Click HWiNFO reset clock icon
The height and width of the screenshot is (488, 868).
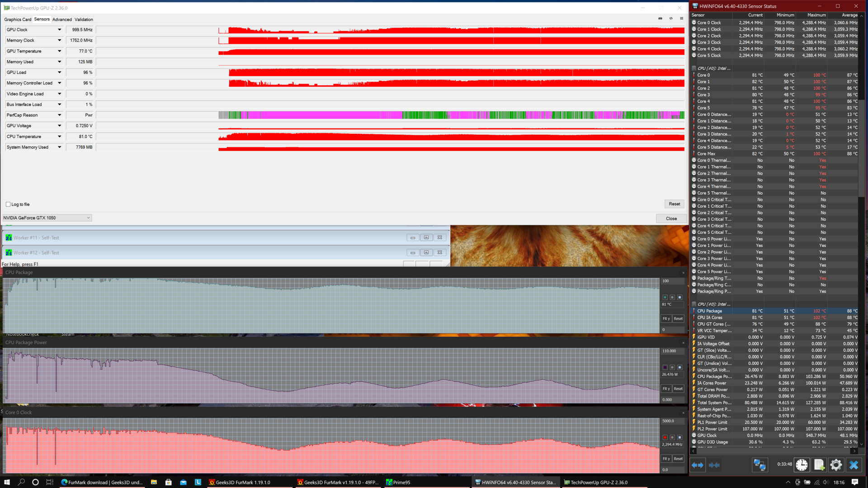click(802, 465)
